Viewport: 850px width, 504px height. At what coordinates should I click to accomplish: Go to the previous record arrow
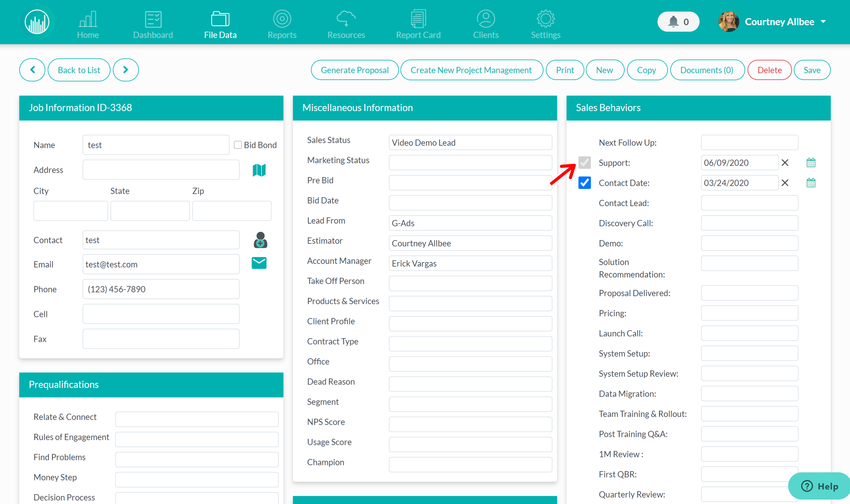point(32,70)
